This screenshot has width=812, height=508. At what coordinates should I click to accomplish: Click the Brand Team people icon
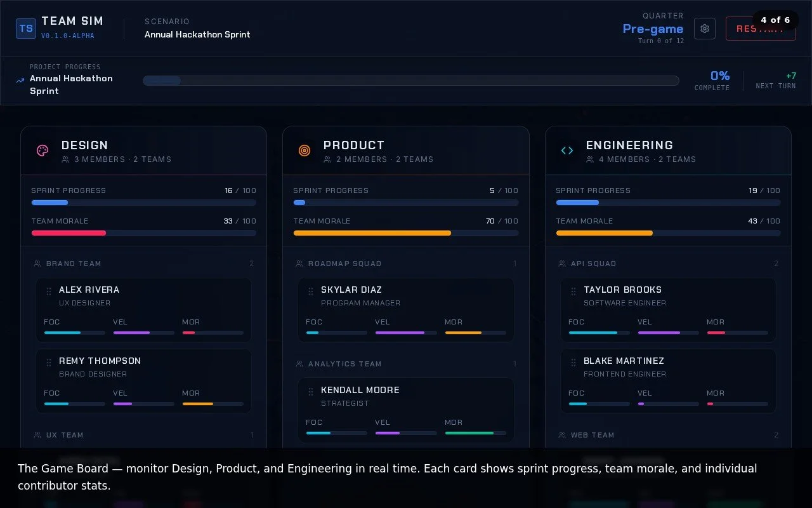click(x=37, y=264)
